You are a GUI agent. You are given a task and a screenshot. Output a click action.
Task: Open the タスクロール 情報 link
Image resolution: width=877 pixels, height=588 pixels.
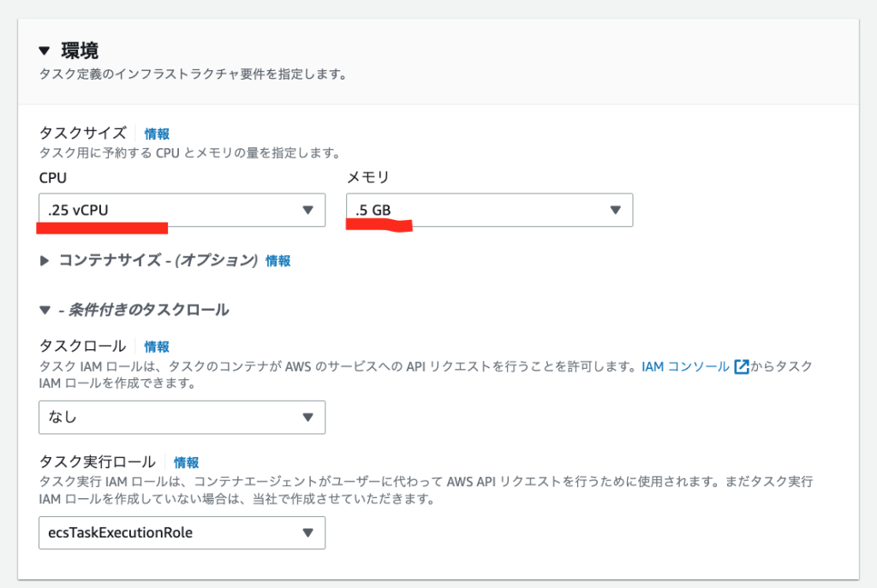[x=157, y=346]
